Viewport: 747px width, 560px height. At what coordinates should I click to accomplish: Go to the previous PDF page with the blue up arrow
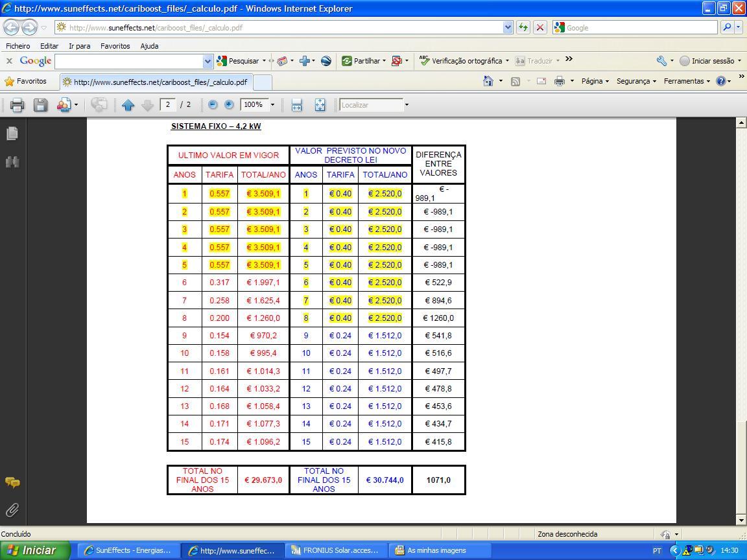pyautogui.click(x=128, y=105)
